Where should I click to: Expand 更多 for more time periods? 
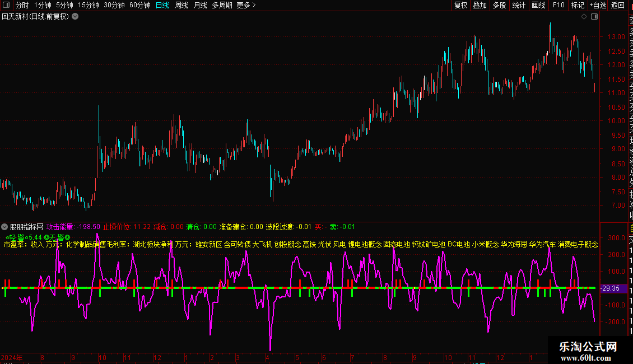(x=246, y=5)
